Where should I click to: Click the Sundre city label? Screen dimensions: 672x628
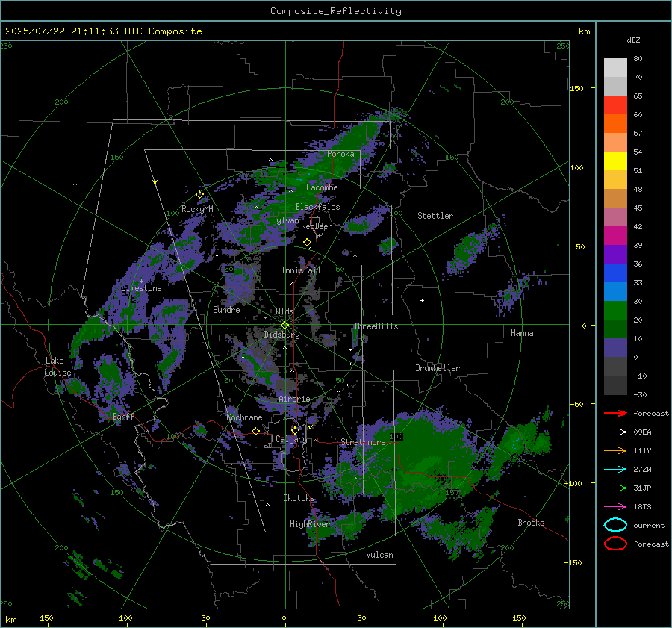[226, 310]
